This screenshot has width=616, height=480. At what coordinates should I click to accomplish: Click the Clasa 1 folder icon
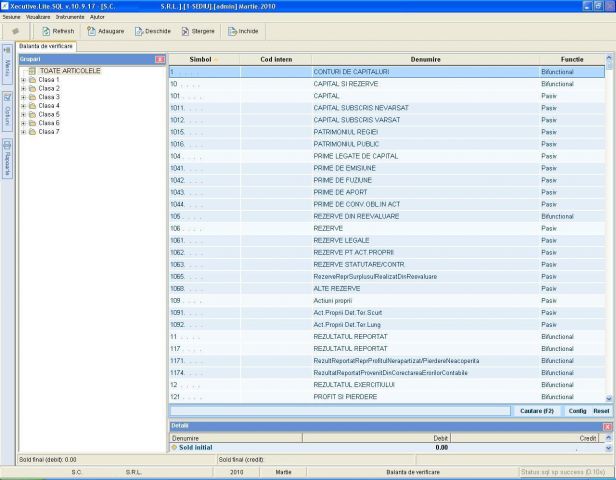tap(32, 80)
